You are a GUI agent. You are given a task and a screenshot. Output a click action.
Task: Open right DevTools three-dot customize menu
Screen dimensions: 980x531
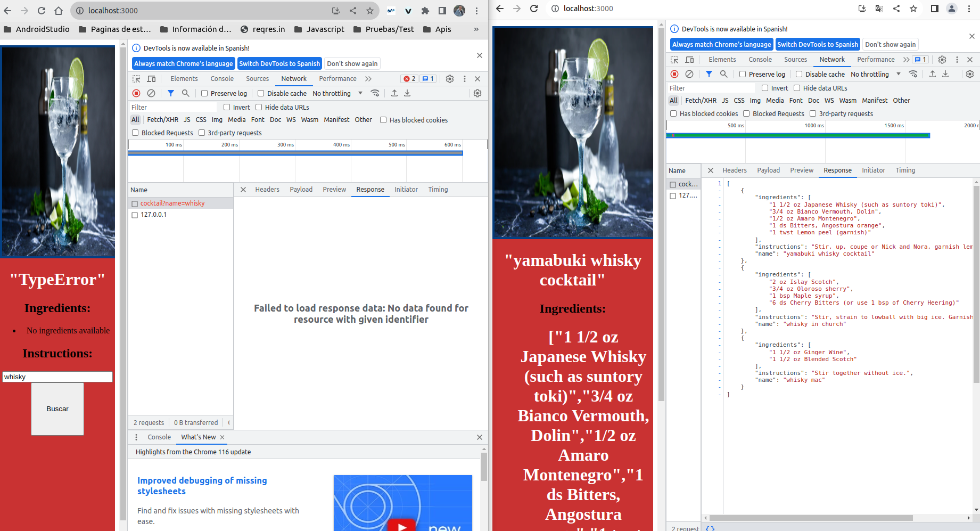[957, 60]
